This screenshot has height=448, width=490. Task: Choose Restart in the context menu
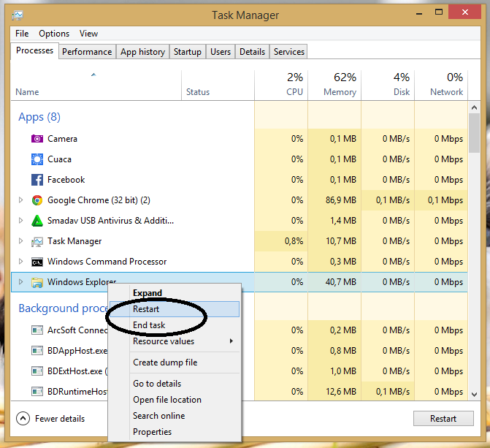click(x=175, y=309)
